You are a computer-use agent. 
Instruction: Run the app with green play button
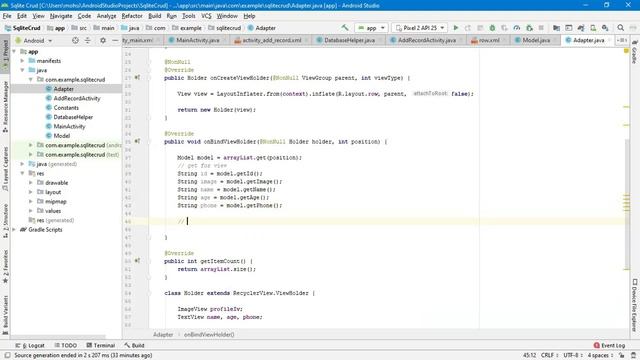456,28
